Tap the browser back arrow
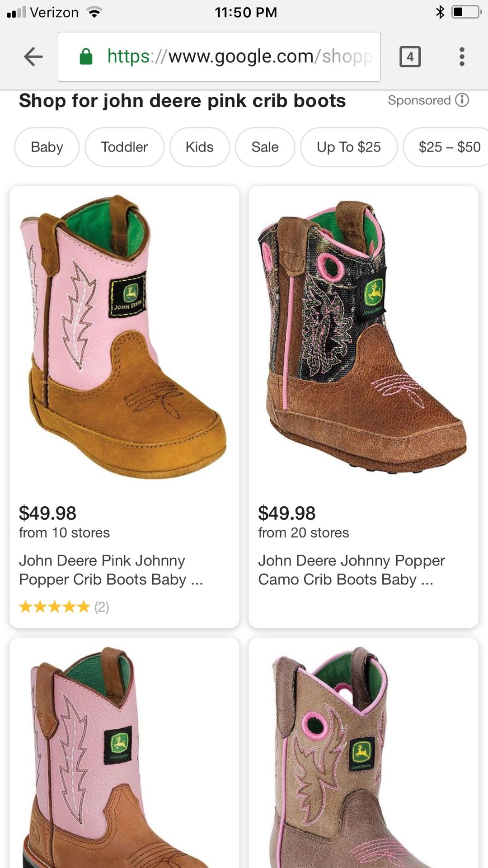This screenshot has width=488, height=868. (x=33, y=57)
